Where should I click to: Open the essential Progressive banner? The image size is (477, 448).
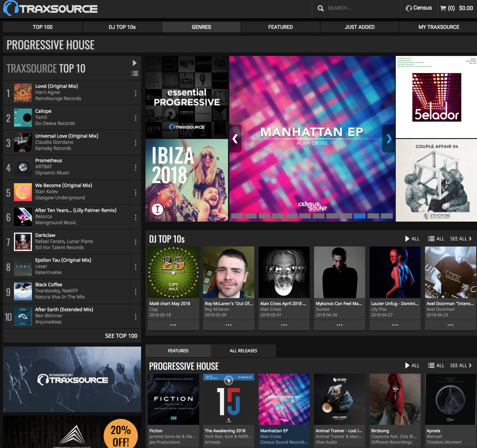(x=187, y=97)
